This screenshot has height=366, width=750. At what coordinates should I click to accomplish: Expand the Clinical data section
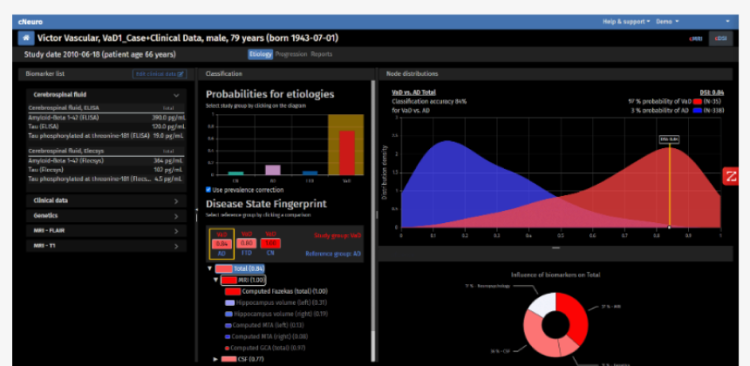pyautogui.click(x=106, y=201)
